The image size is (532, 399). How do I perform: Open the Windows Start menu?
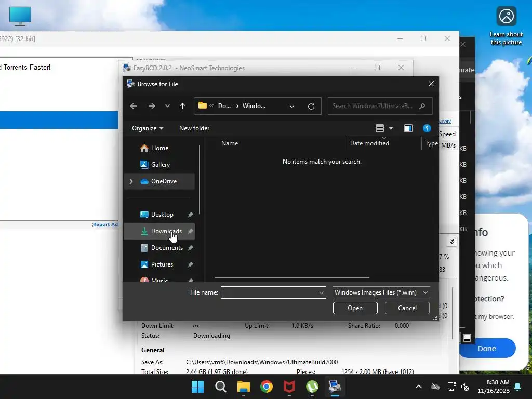(198, 387)
